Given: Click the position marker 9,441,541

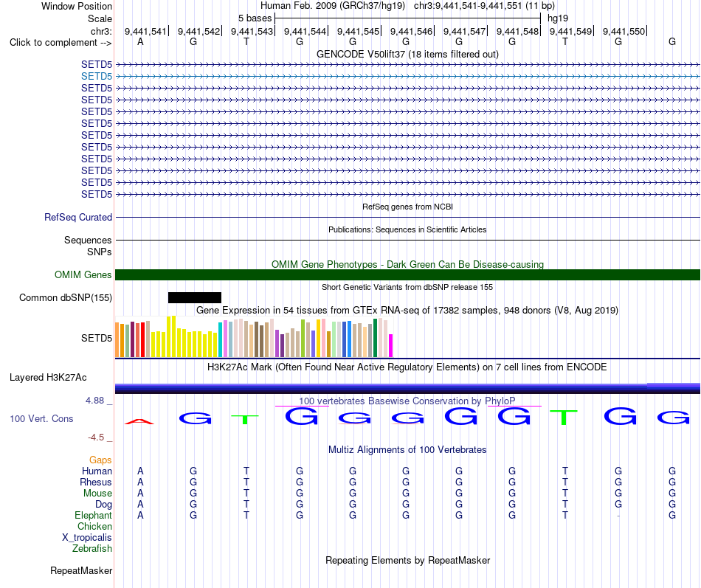Looking at the screenshot, I should point(145,31).
